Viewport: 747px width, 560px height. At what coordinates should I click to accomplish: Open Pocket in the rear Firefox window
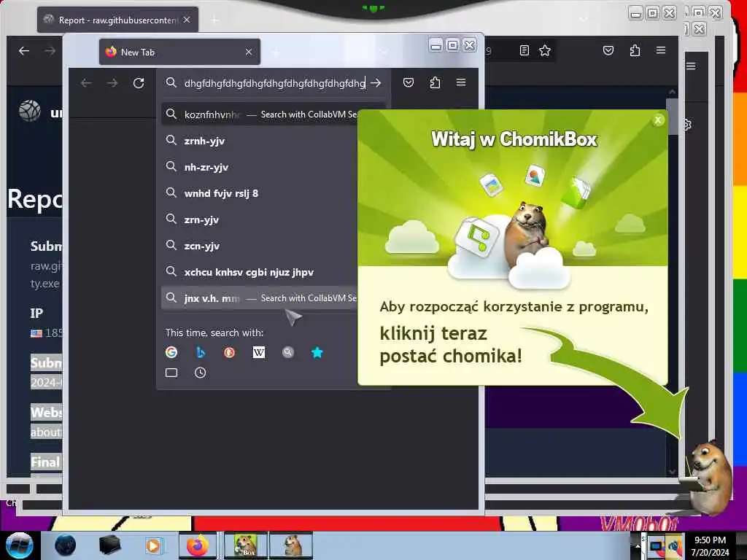pos(608,50)
